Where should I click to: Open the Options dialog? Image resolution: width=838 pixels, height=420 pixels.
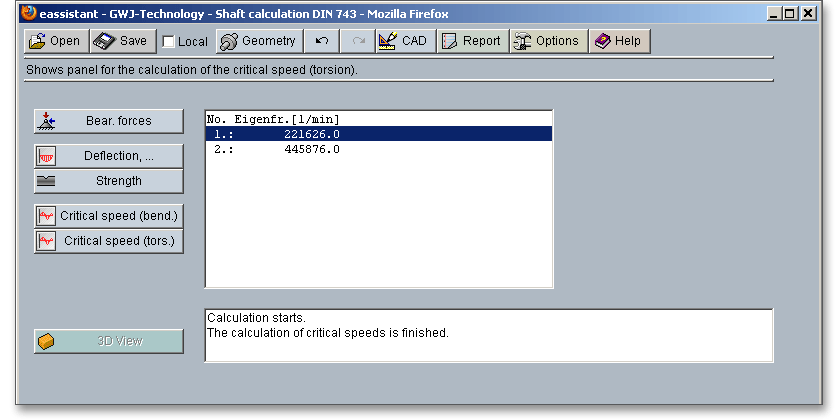click(x=547, y=41)
